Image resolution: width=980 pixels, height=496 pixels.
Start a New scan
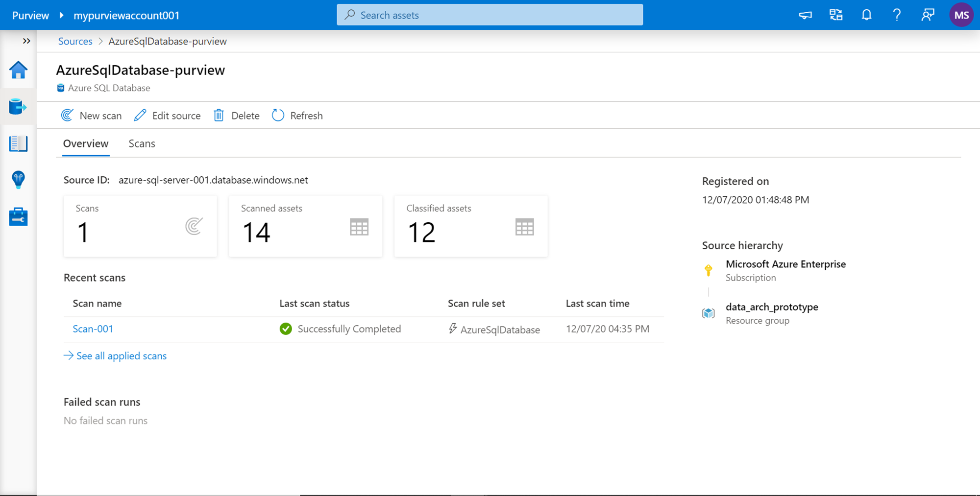pyautogui.click(x=92, y=116)
